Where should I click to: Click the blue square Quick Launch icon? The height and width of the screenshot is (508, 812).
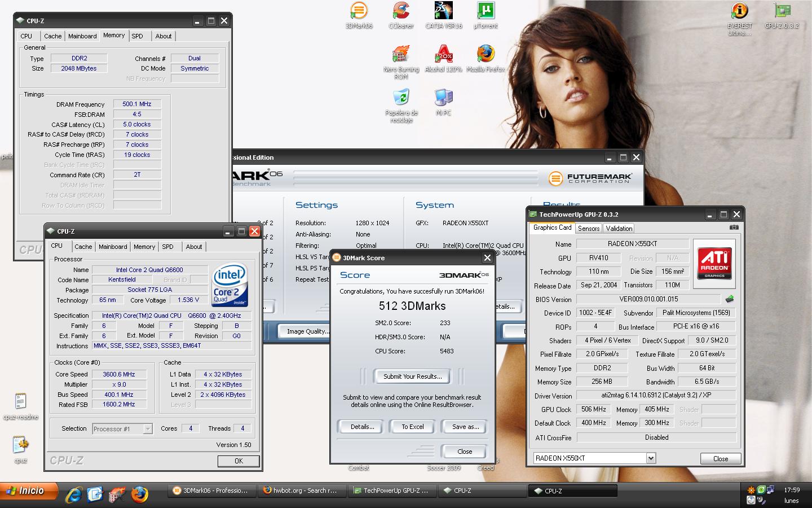tap(95, 495)
